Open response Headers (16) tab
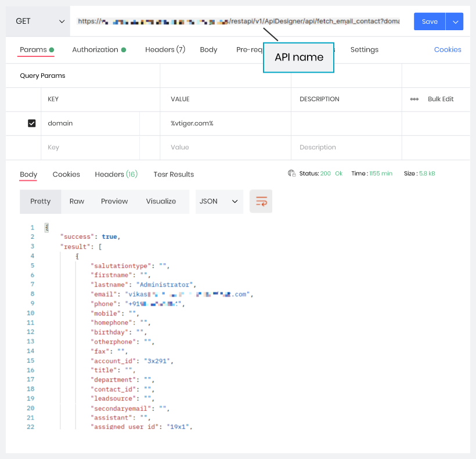This screenshot has width=476, height=459. pyautogui.click(x=116, y=174)
